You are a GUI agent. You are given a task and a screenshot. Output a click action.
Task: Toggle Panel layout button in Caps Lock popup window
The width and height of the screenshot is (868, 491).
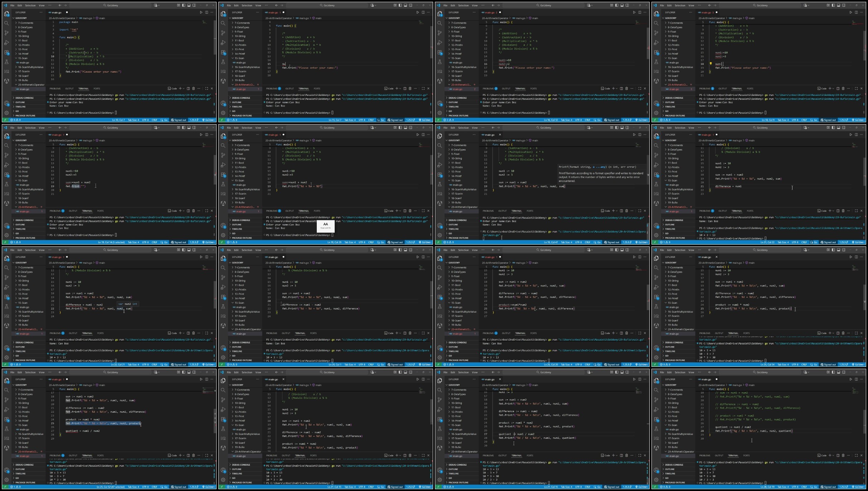(405, 128)
